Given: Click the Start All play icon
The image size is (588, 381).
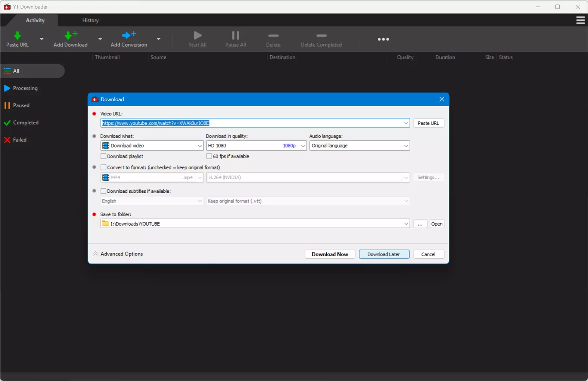Looking at the screenshot, I should pos(197,35).
